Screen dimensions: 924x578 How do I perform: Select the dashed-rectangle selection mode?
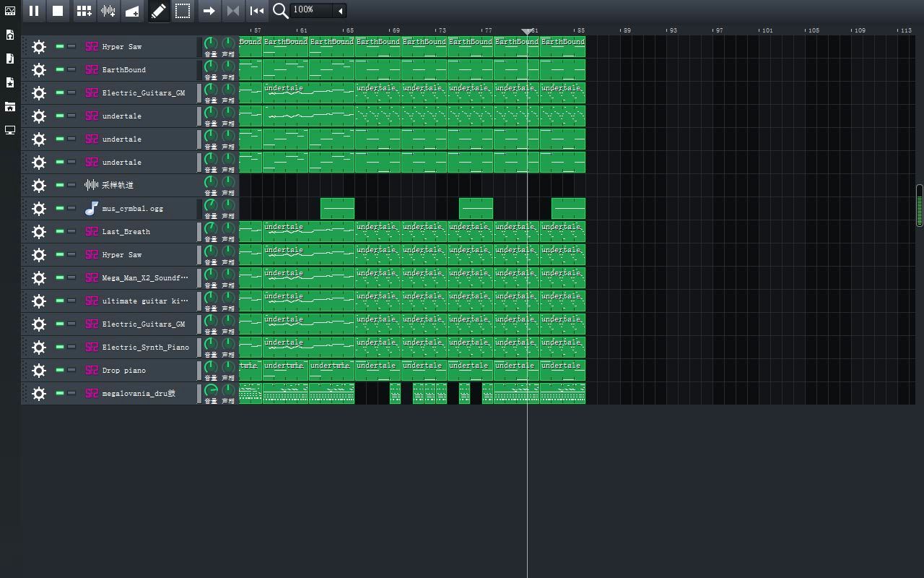[183, 11]
